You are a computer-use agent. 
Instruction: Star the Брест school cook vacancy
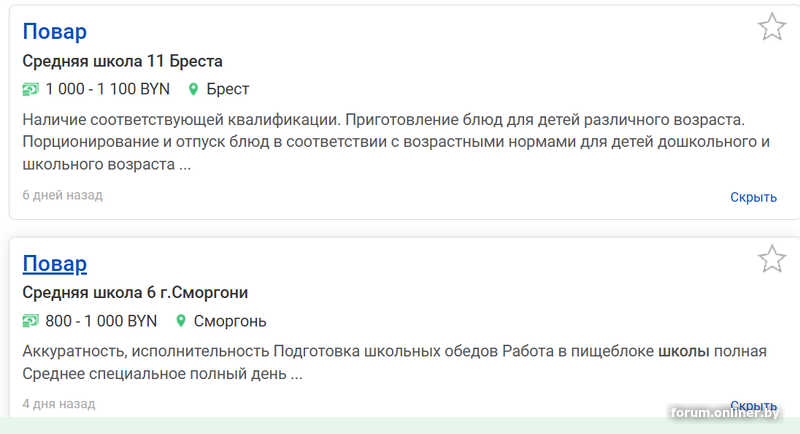coord(771,27)
